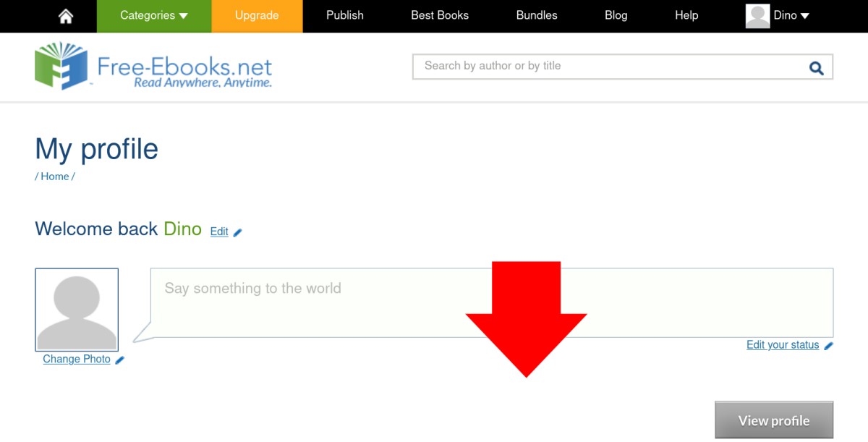Click the search magnifying glass icon

pos(816,68)
